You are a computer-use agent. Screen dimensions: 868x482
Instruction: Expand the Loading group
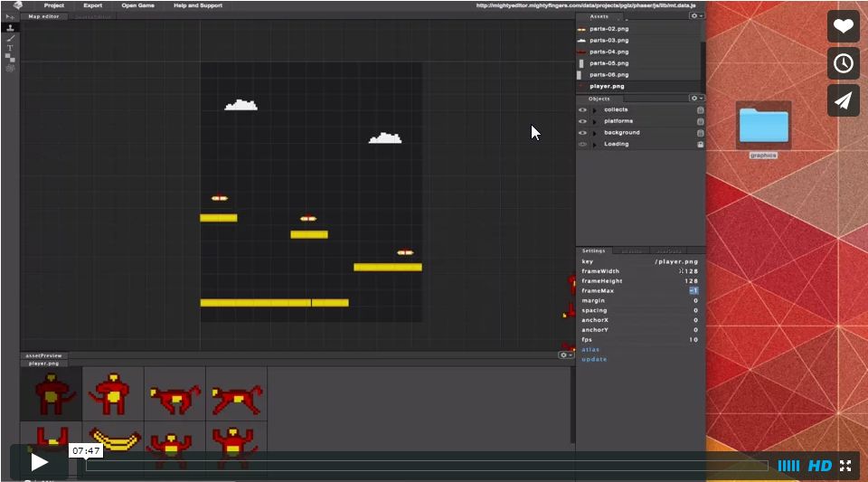coord(595,145)
